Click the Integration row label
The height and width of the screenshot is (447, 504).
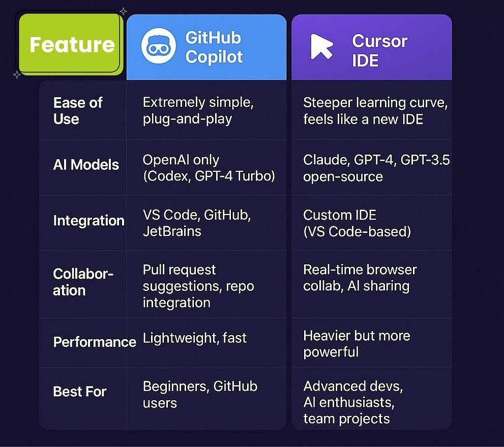pos(88,221)
